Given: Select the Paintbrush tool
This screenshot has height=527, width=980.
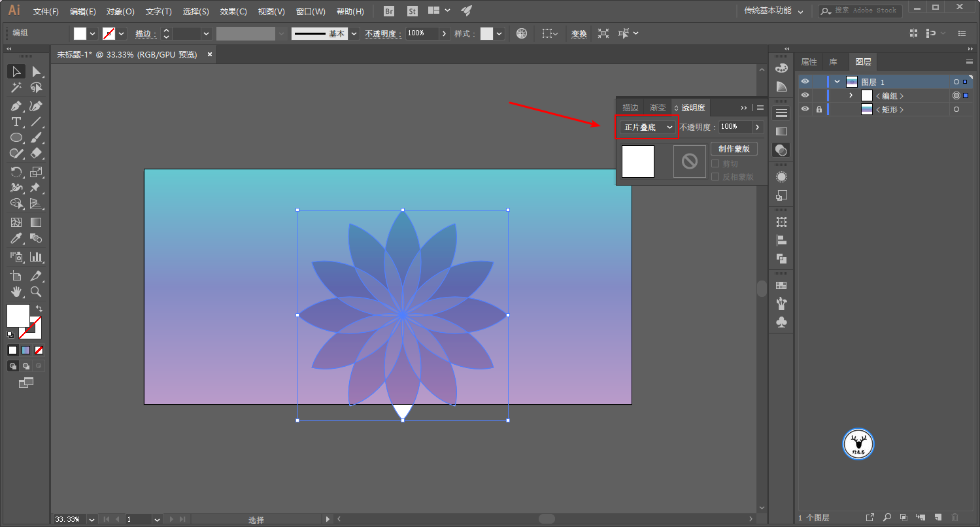Looking at the screenshot, I should tap(36, 137).
